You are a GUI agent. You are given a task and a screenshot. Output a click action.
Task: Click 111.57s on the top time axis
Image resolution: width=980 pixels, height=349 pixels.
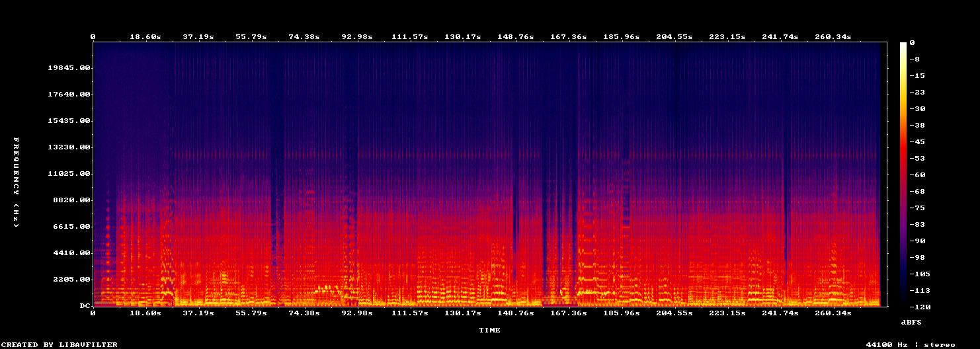coord(410,36)
